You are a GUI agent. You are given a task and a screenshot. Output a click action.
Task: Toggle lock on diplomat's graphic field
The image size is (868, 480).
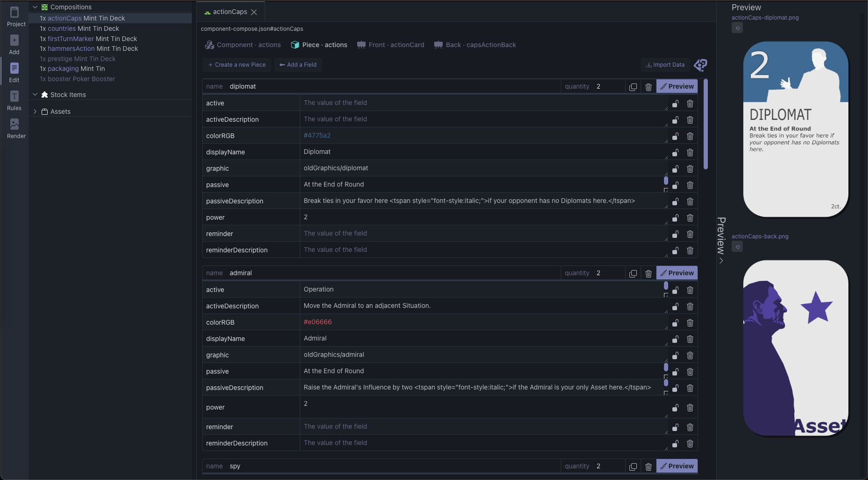point(675,168)
